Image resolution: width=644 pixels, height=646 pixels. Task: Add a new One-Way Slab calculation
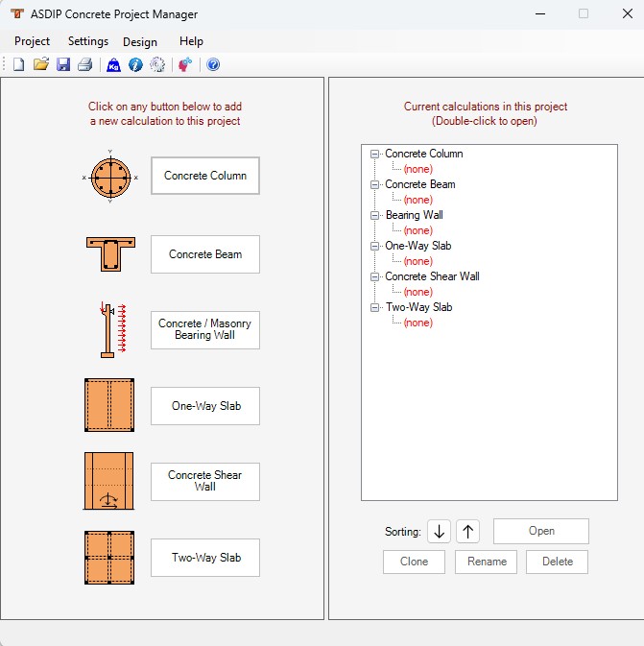205,406
